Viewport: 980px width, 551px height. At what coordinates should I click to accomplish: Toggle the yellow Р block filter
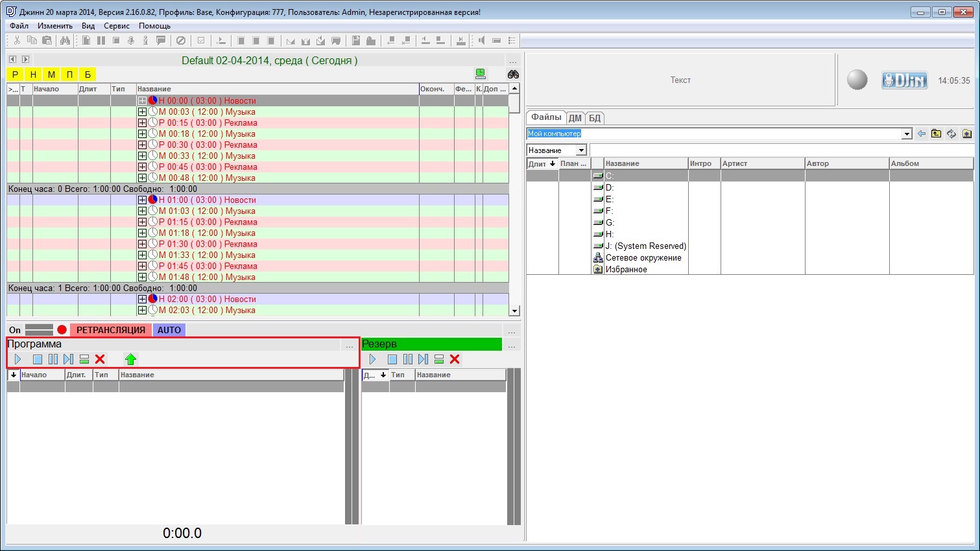[x=15, y=75]
